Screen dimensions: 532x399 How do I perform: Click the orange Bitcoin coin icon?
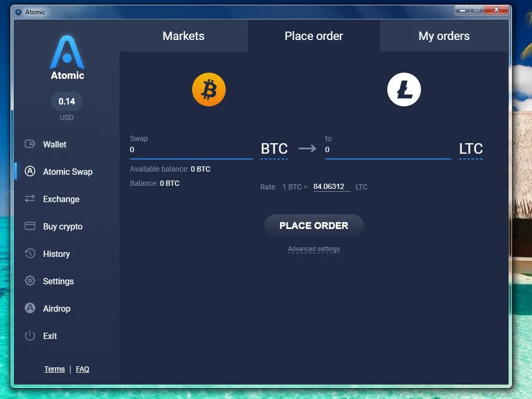pos(209,89)
